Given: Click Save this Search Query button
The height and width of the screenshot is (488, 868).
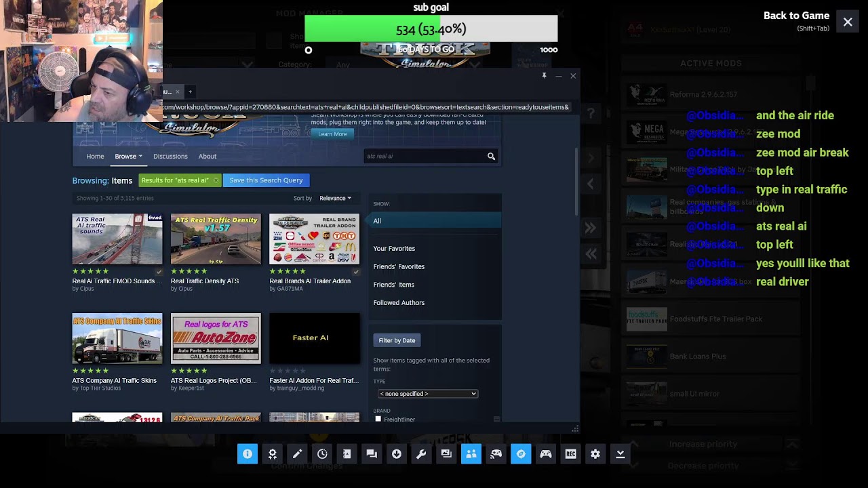Looking at the screenshot, I should point(266,180).
